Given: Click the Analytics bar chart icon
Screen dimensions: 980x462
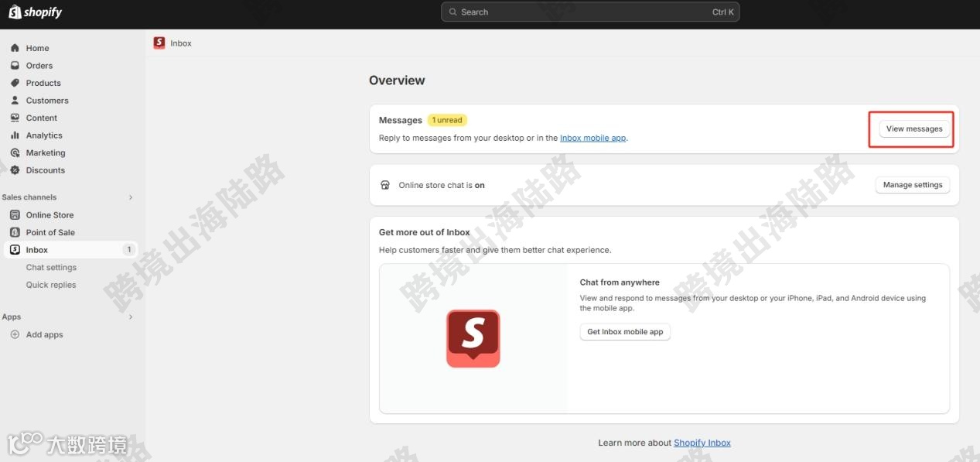Looking at the screenshot, I should coord(15,135).
